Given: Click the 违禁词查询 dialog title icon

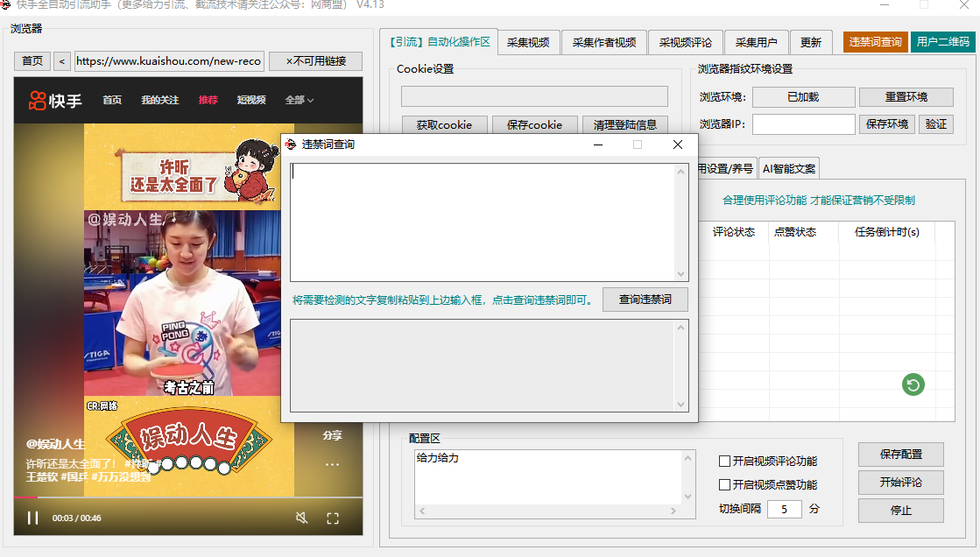Looking at the screenshot, I should click(x=291, y=145).
